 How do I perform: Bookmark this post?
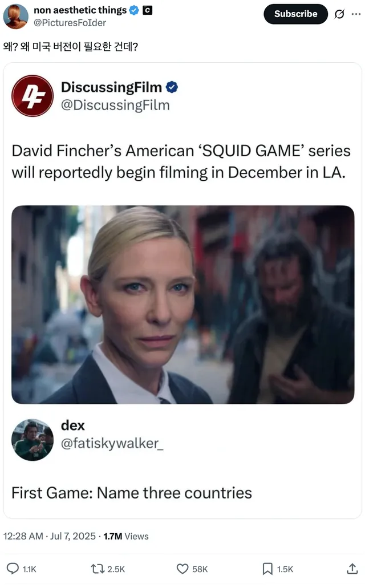[267, 569]
